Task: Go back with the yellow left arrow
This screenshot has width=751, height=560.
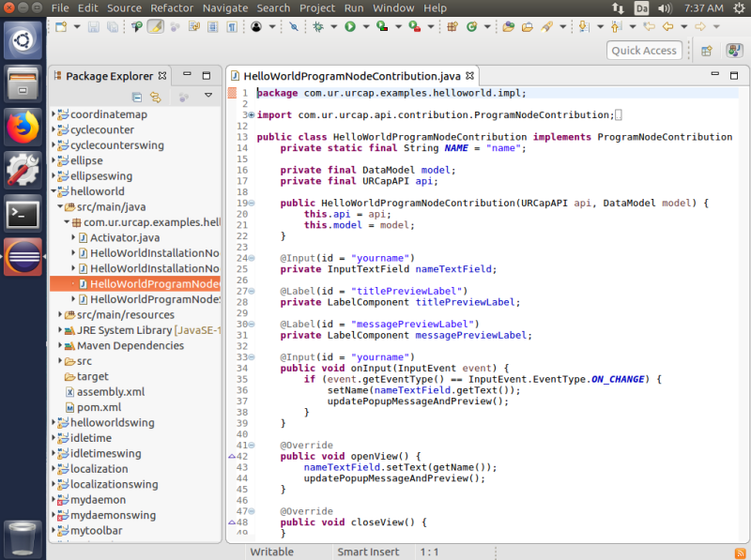Action: [x=667, y=27]
